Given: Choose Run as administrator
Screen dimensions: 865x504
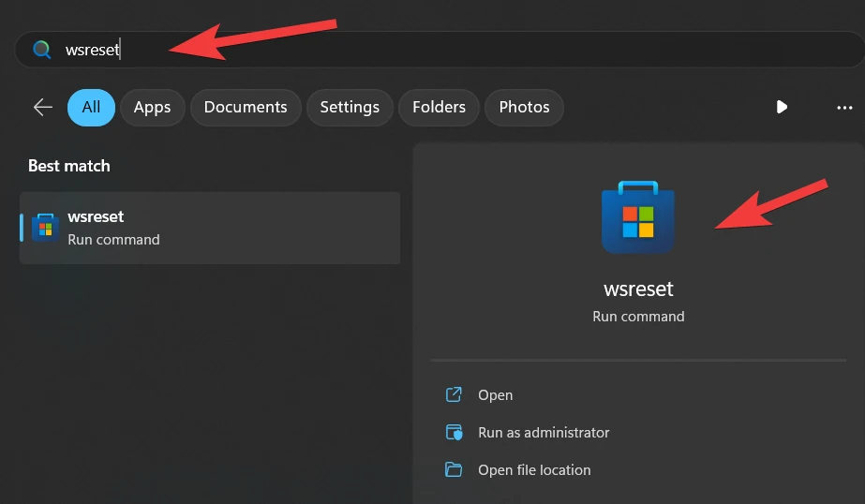Looking at the screenshot, I should [x=544, y=433].
